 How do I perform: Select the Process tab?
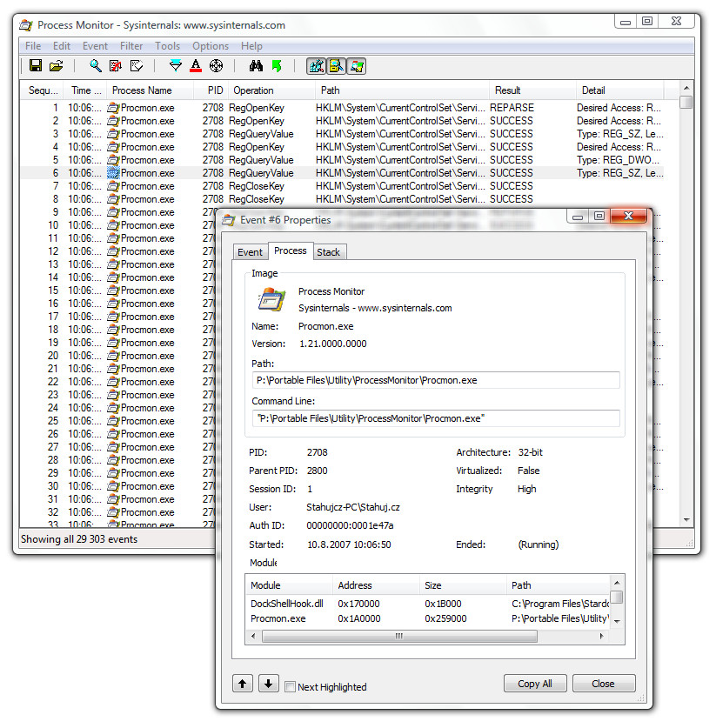tap(291, 250)
